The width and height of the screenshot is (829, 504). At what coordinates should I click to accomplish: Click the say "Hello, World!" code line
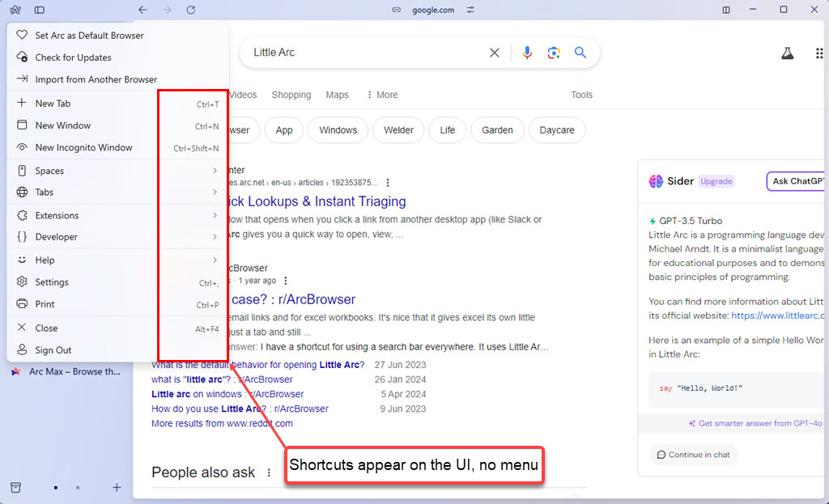point(701,388)
